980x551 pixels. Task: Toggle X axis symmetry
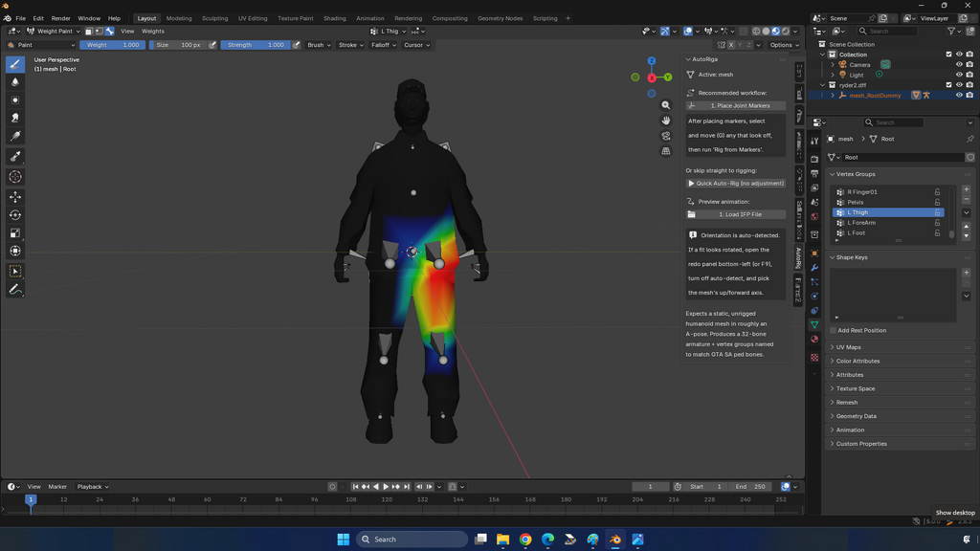pos(731,45)
